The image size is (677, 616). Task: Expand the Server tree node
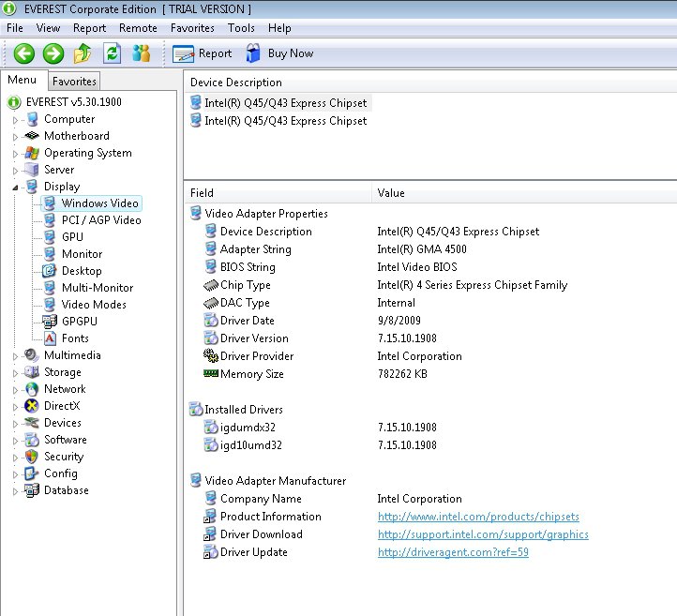click(x=16, y=171)
